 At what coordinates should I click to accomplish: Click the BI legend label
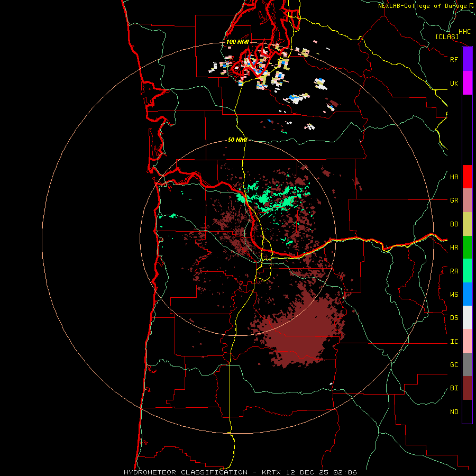[454, 388]
